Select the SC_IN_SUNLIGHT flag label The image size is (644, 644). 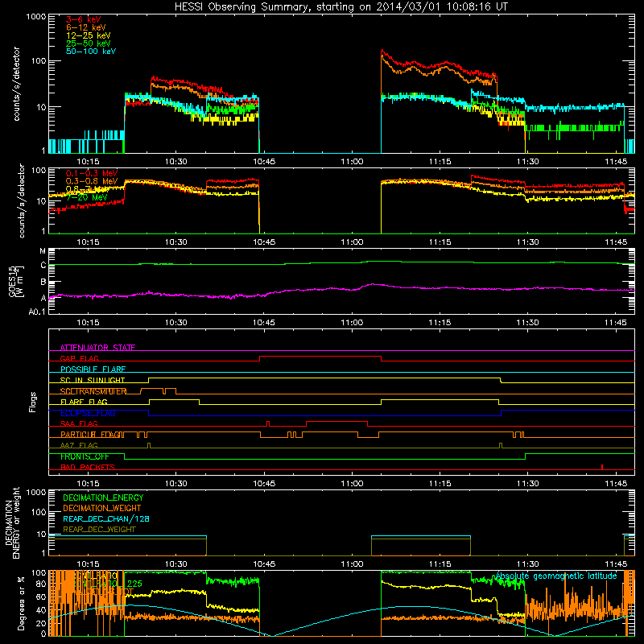coord(93,380)
